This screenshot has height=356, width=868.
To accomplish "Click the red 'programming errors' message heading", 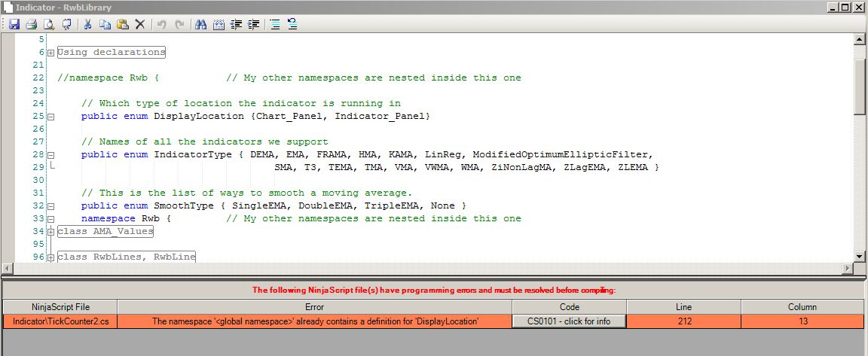I will [x=433, y=290].
